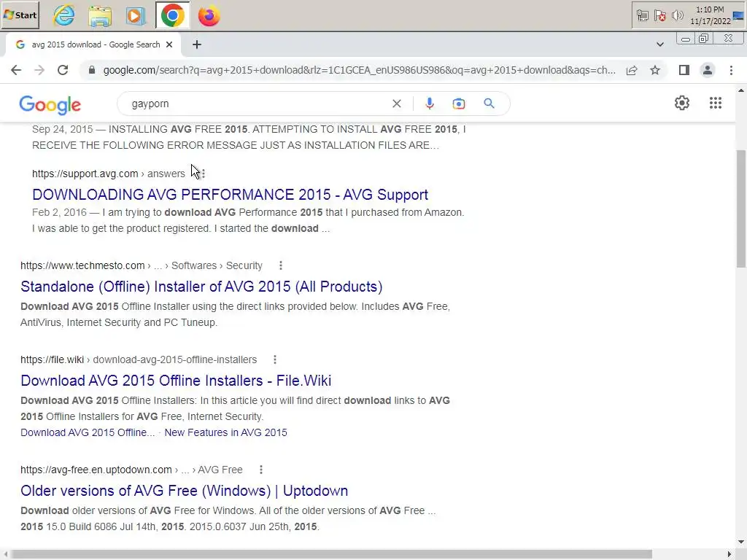Screen dimensions: 747x560
Task: Open DOWNLOADING AVG PERFORMANCE 2015 result
Action: tap(230, 194)
